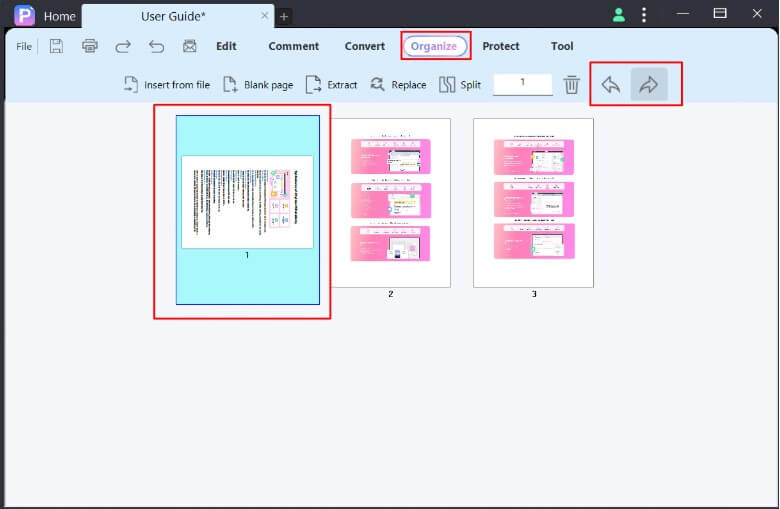Click Insert from file

[167, 85]
